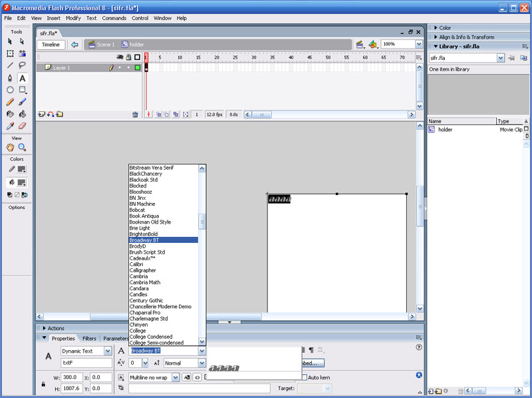Select the Pen tool
The image size is (532, 398).
[x=10, y=78]
